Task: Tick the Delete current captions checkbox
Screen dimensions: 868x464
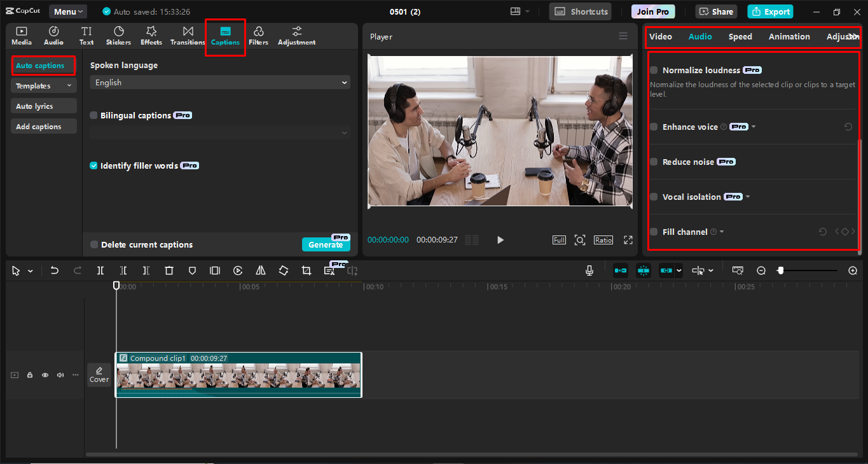Action: coord(94,244)
